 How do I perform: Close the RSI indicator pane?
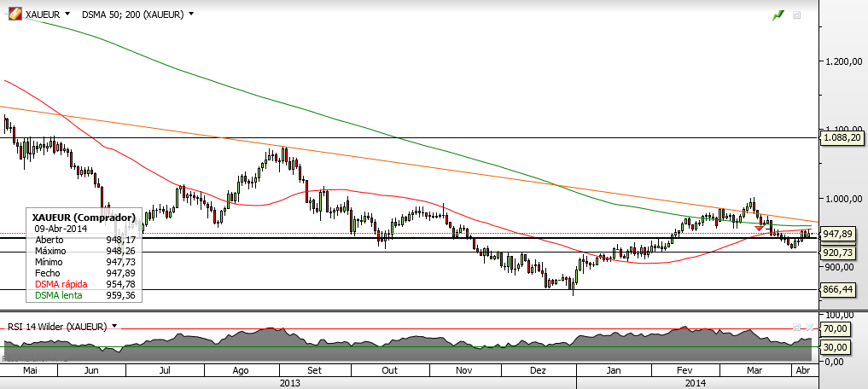click(810, 327)
